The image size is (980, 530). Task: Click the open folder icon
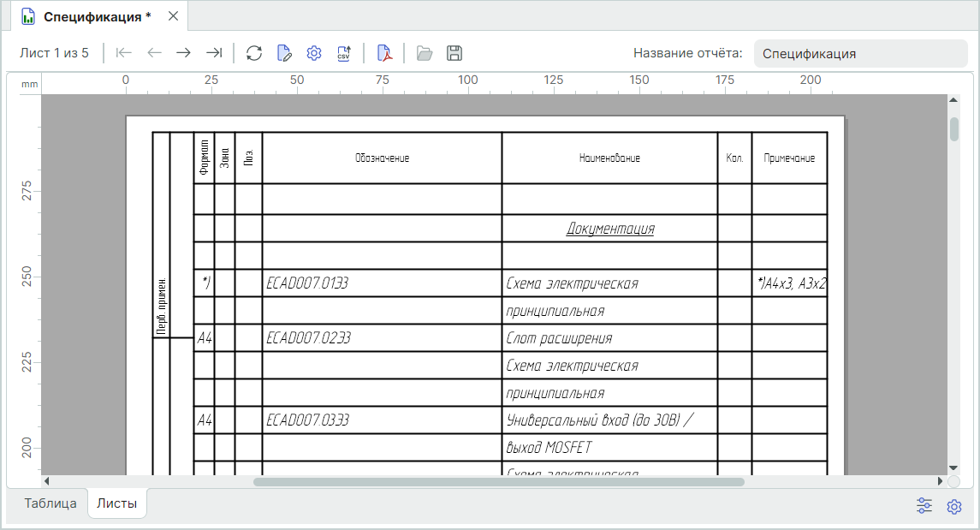tap(424, 53)
